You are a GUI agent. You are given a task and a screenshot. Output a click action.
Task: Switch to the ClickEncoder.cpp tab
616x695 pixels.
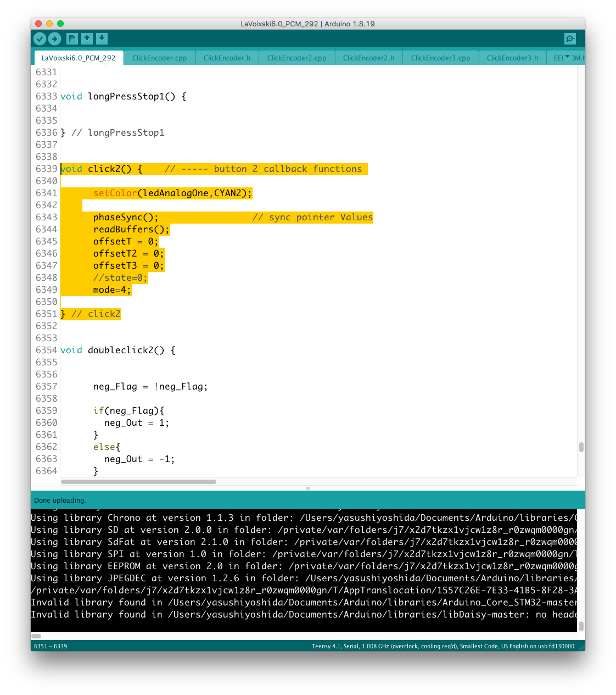[159, 58]
